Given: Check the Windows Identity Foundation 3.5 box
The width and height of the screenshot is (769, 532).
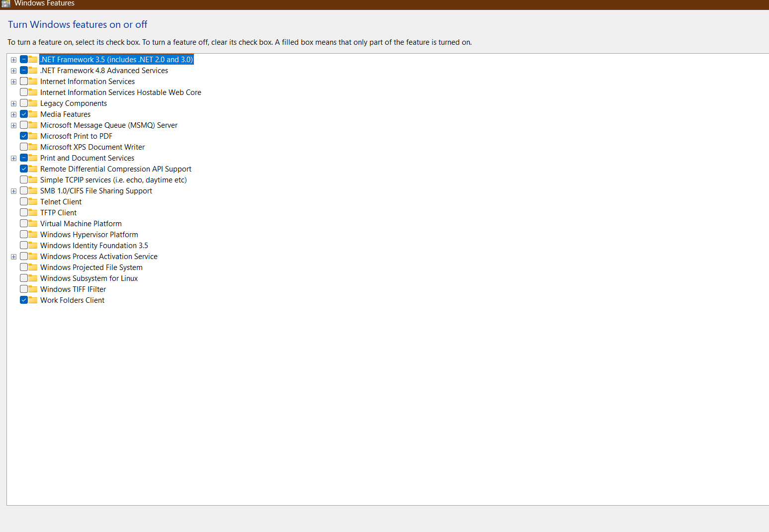Looking at the screenshot, I should pos(24,245).
